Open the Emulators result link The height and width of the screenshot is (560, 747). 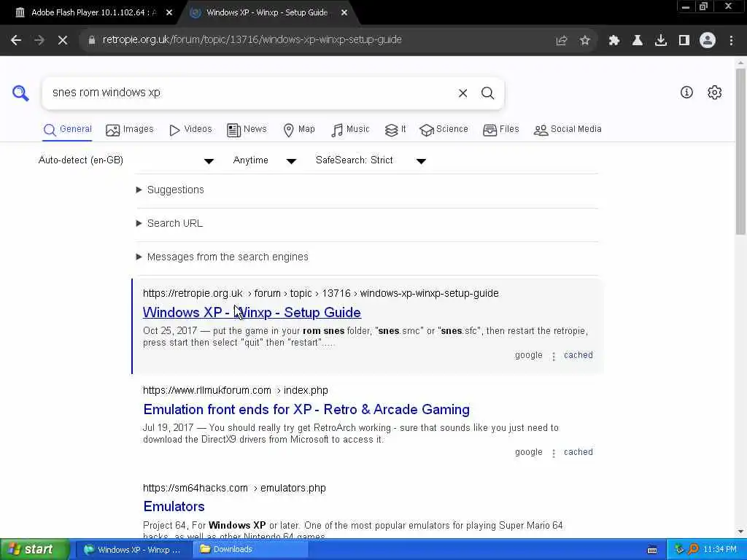tap(174, 507)
